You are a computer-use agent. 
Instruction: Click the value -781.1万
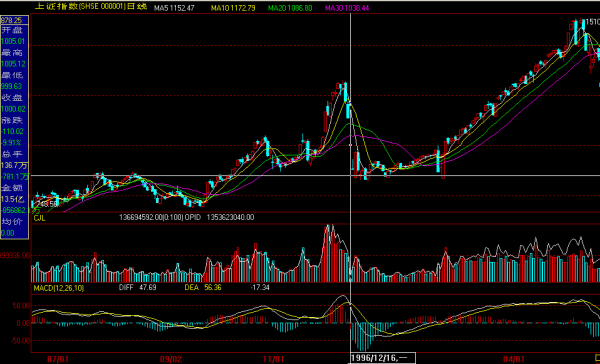[15, 177]
